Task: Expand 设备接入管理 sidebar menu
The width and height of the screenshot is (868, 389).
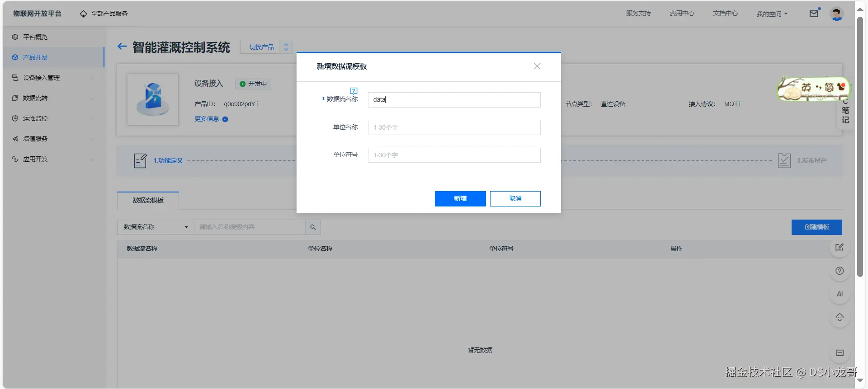Action: 53,78
